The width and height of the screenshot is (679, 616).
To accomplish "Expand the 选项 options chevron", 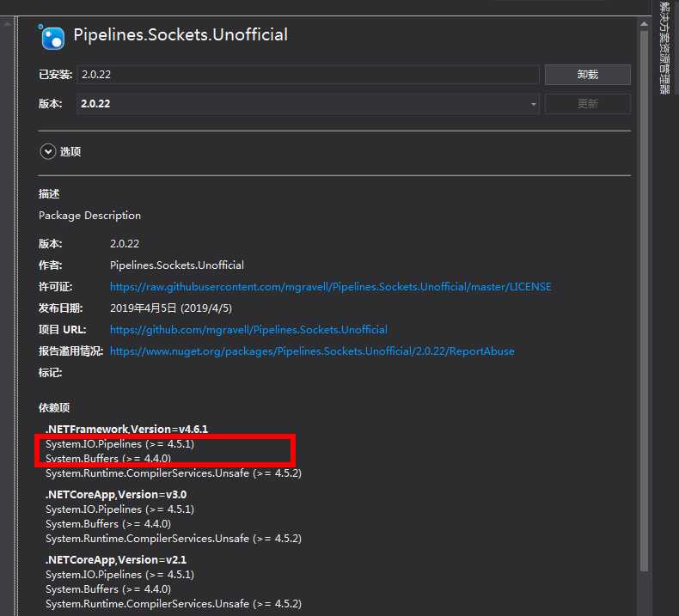I will tap(48, 151).
